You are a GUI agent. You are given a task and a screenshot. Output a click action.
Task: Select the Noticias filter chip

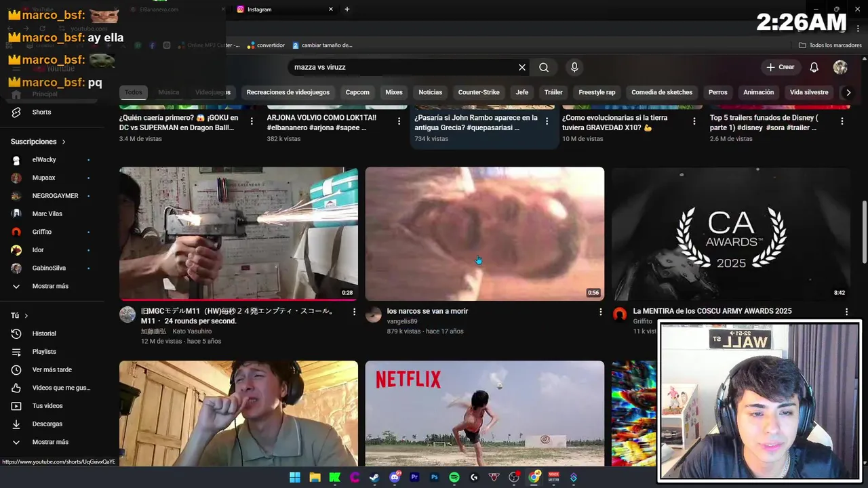point(430,92)
